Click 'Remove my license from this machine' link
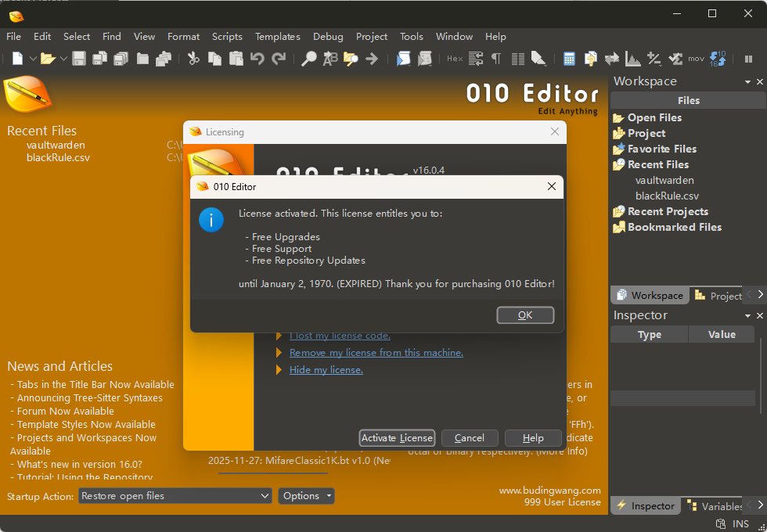Image resolution: width=767 pixels, height=532 pixels. point(376,353)
